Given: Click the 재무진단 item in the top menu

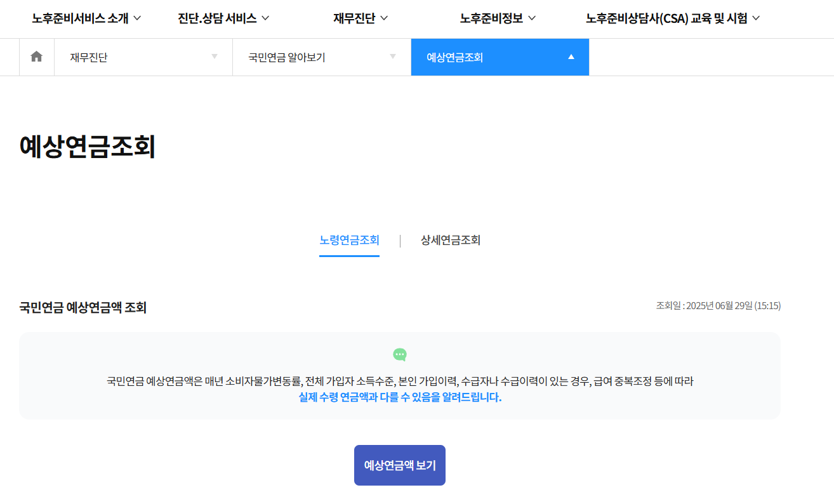Looking at the screenshot, I should 353,18.
